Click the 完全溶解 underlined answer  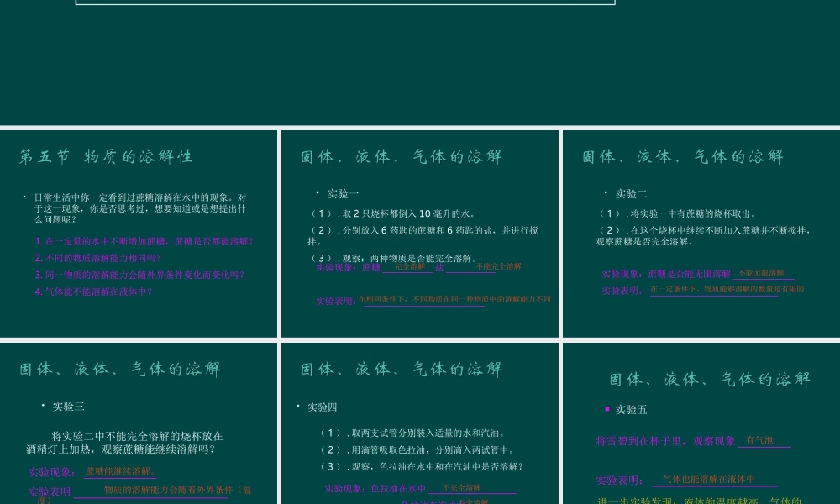click(407, 265)
